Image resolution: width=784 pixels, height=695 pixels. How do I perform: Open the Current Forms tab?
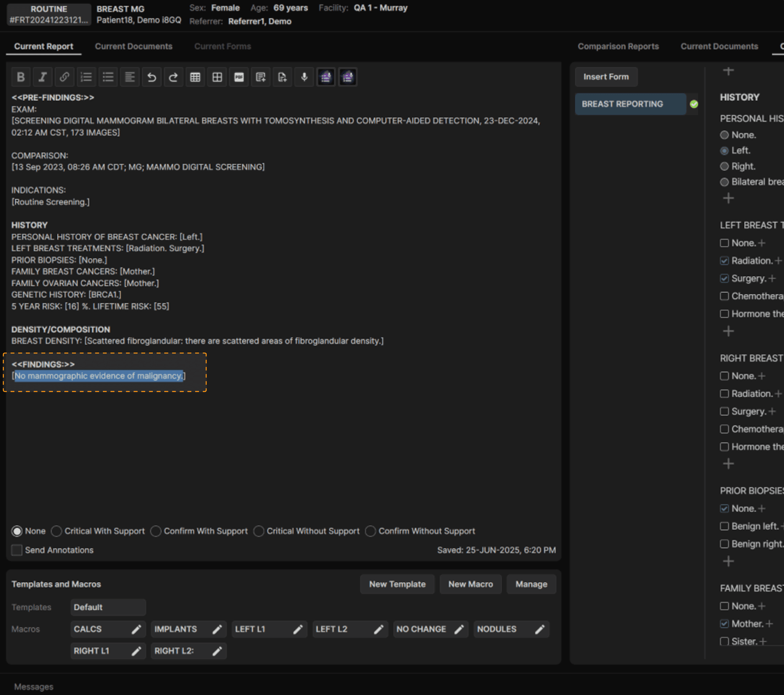coord(223,47)
